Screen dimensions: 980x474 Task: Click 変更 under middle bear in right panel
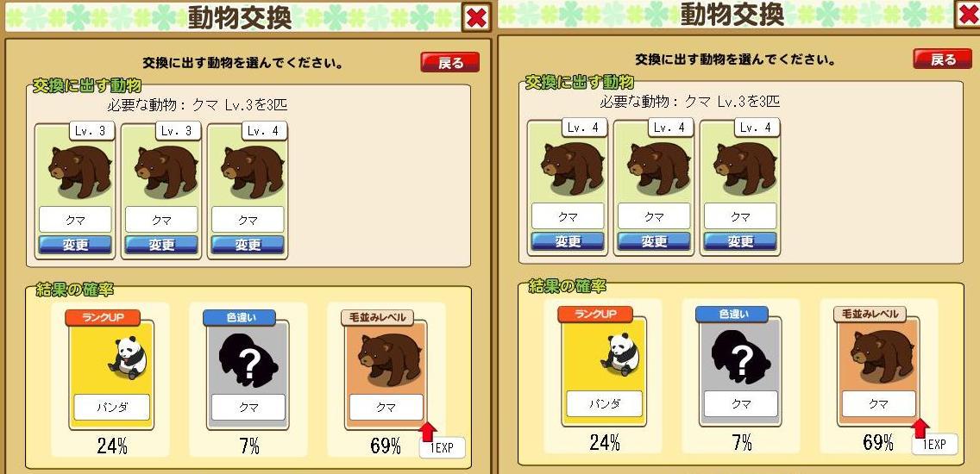tap(654, 241)
